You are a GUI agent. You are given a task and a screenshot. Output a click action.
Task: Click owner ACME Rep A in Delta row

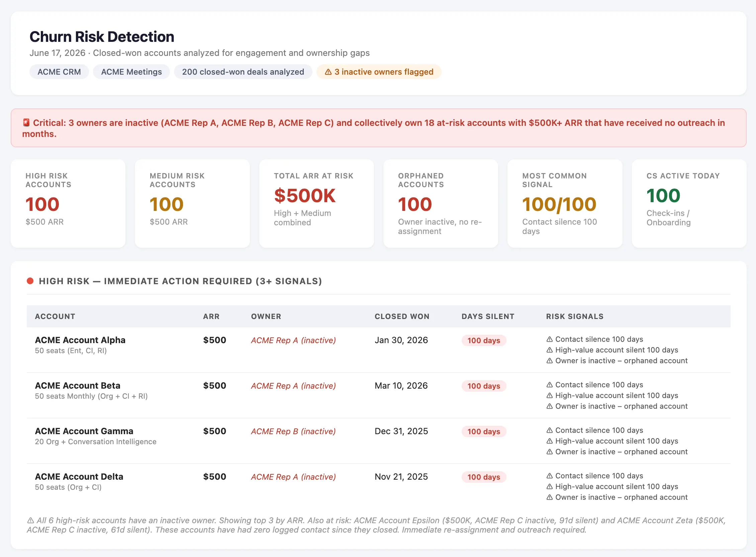293,477
